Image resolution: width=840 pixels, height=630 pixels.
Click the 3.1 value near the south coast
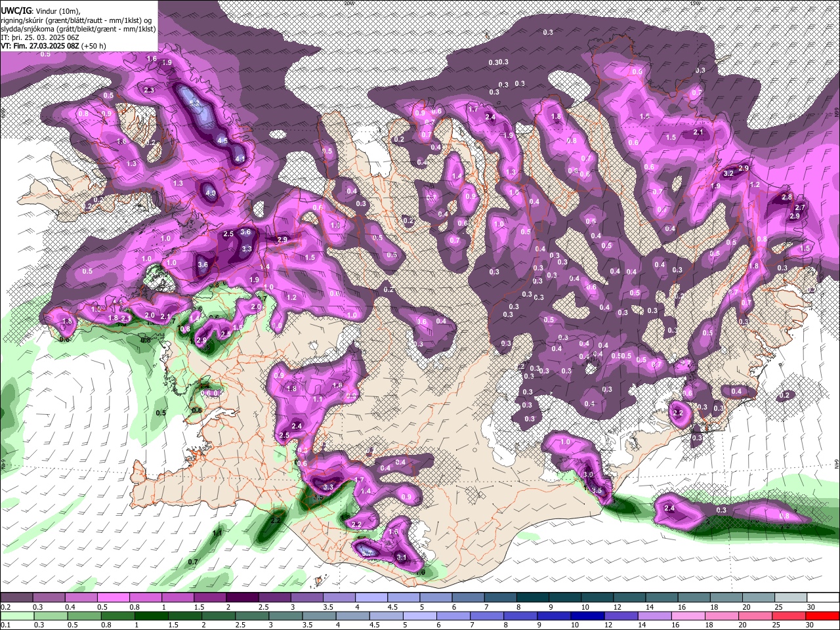402,558
